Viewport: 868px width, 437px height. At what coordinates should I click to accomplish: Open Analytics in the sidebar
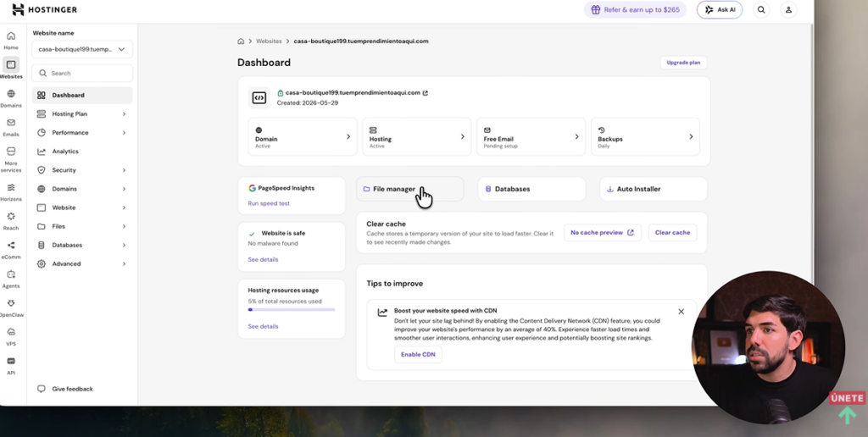tap(82, 152)
